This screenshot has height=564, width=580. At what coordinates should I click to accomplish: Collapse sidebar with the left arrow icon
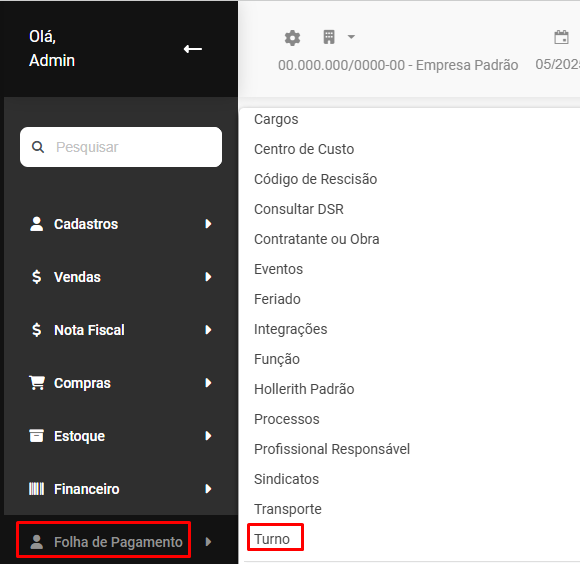tap(193, 49)
